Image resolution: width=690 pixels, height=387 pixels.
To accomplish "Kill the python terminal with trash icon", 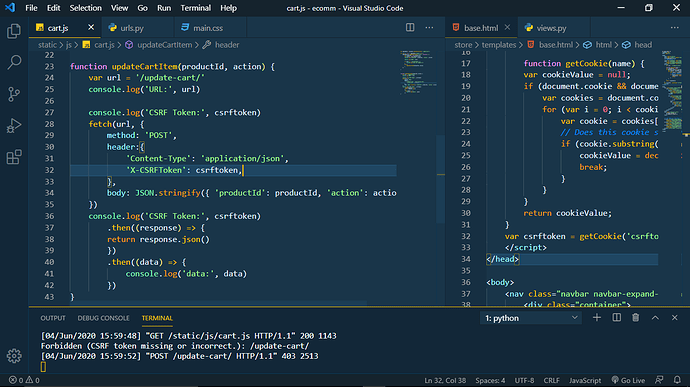I will pos(635,317).
